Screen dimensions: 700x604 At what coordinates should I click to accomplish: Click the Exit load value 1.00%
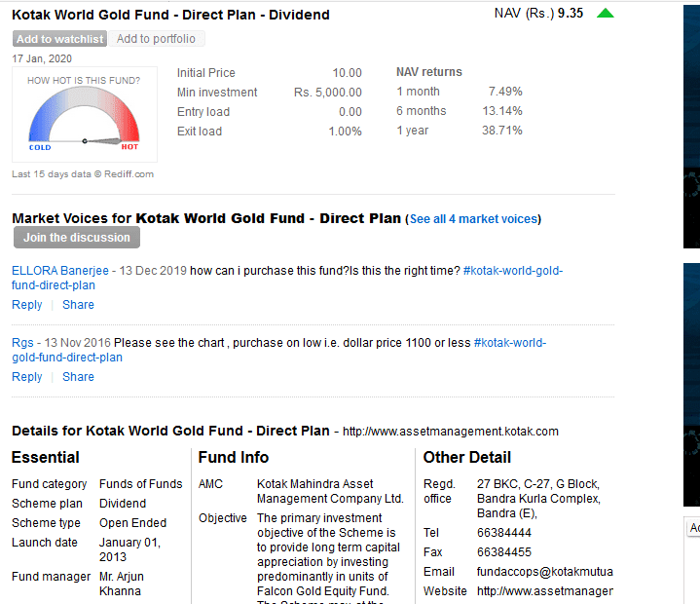click(x=345, y=132)
